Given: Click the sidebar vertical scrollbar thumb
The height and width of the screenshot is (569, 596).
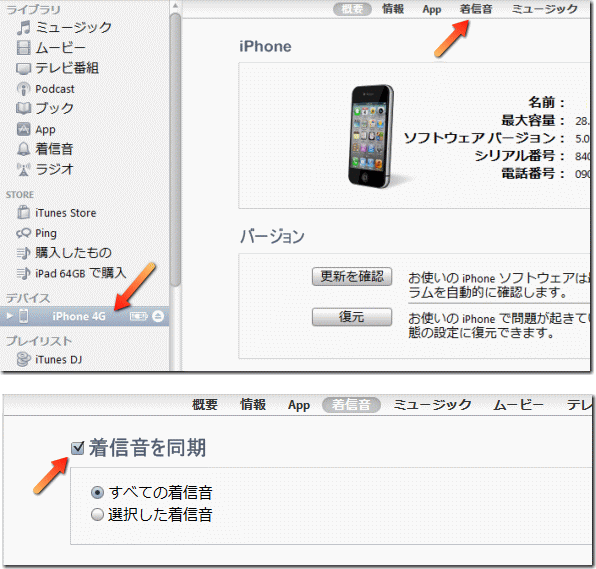Looking at the screenshot, I should point(175,150).
